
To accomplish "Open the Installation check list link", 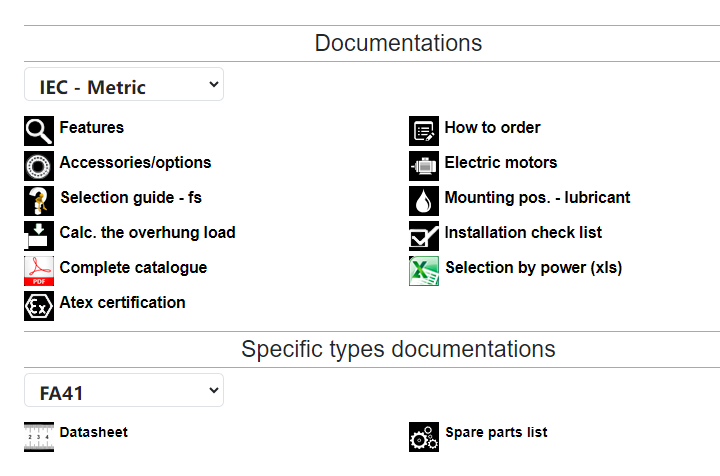I will (523, 232).
